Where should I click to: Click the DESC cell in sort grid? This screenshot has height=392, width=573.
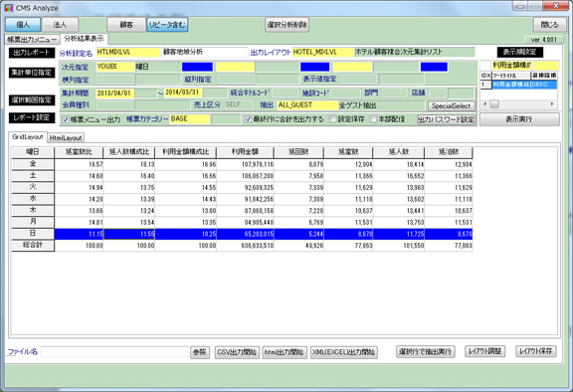pyautogui.click(x=544, y=84)
